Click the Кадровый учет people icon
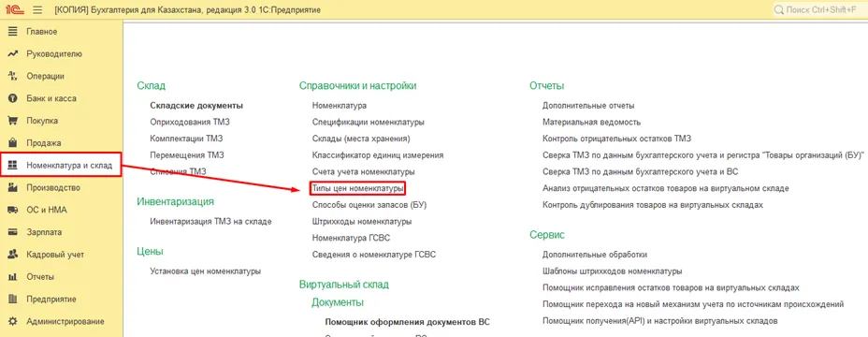Screen dimensions: 868x337 pos(13,255)
